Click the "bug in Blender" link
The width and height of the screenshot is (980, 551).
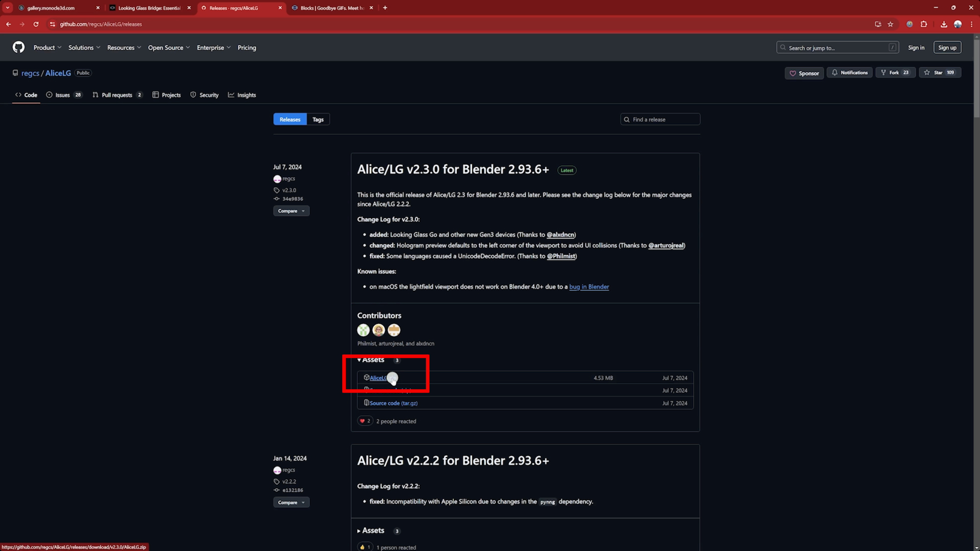pyautogui.click(x=589, y=286)
